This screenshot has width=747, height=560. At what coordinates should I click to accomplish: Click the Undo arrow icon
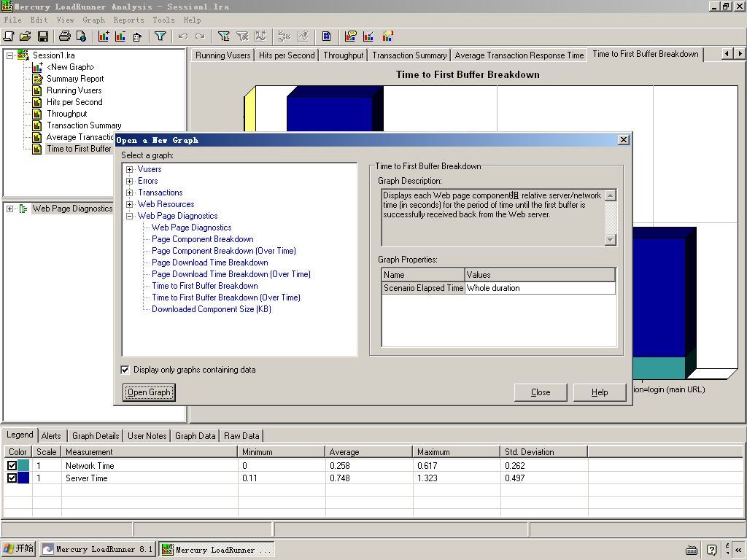[183, 36]
